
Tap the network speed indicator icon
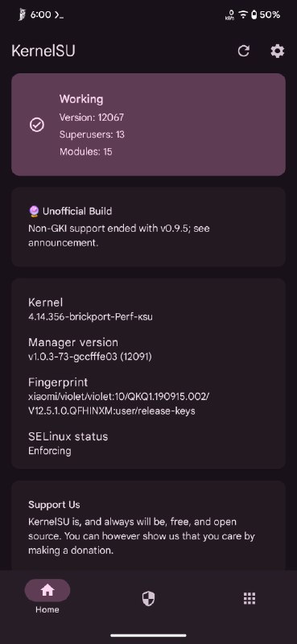pyautogui.click(x=230, y=14)
